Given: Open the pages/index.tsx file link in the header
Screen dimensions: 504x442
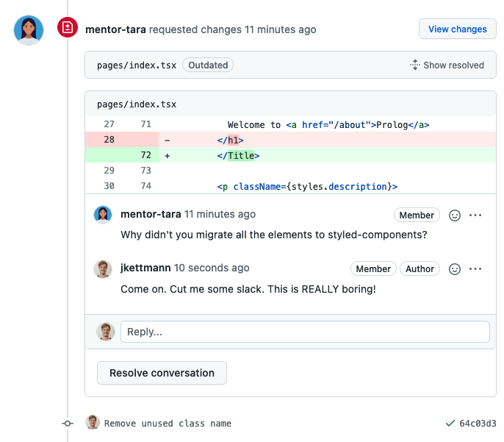Looking at the screenshot, I should coord(137,65).
